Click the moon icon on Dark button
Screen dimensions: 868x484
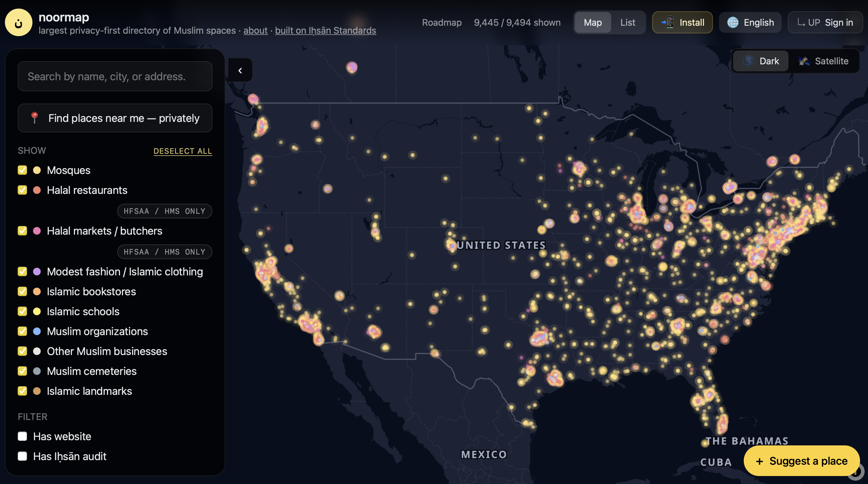748,61
